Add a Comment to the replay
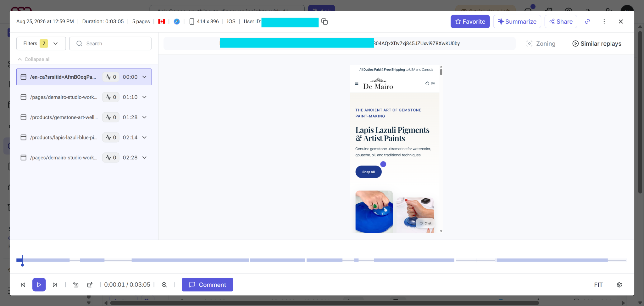 pos(208,285)
